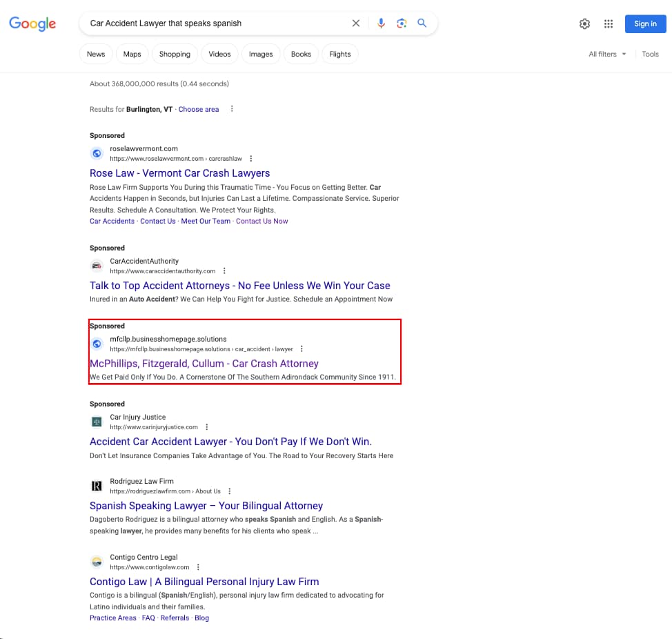Open three-dot menu for roselawvermont.com ad

250,159
